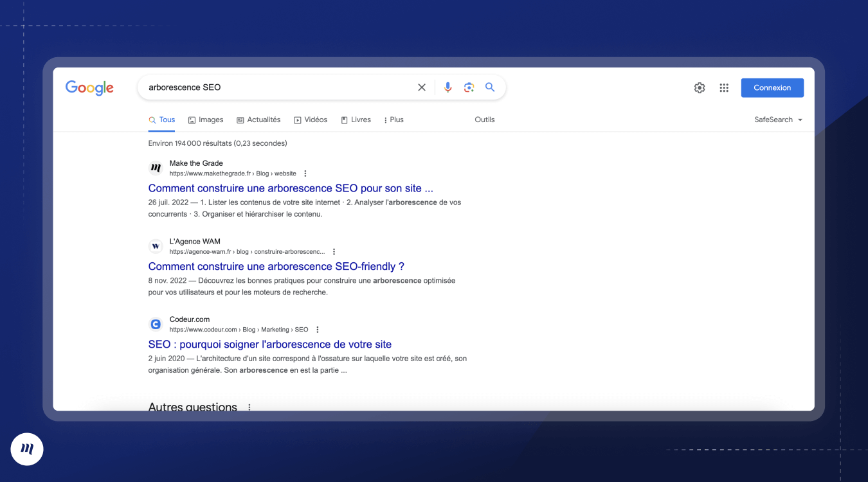Clear the search box with the X icon

422,87
